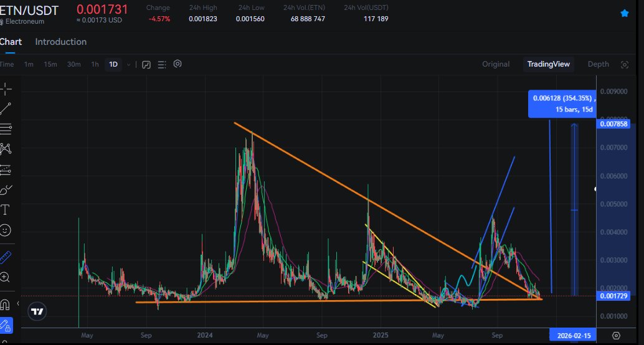Open the emoji icons tool
The image size is (644, 345).
[6, 230]
